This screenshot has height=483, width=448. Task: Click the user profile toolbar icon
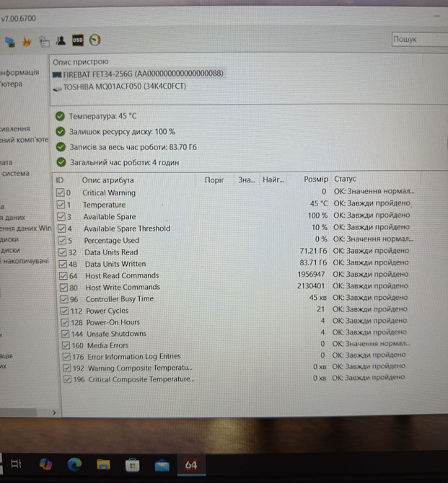61,41
